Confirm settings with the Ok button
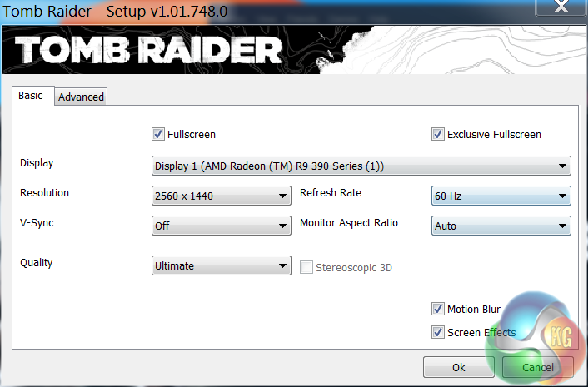Viewport: 588px width, 387px height. coord(459,367)
